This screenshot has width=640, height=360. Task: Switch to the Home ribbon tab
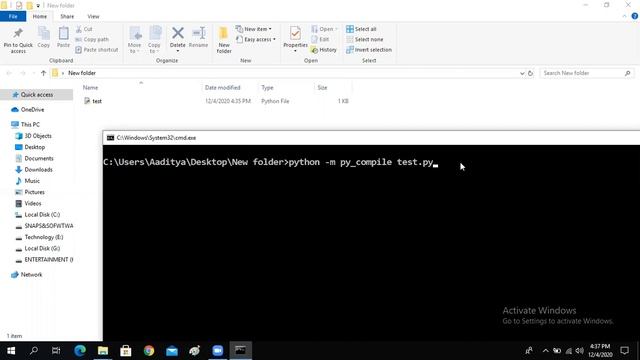pos(40,16)
